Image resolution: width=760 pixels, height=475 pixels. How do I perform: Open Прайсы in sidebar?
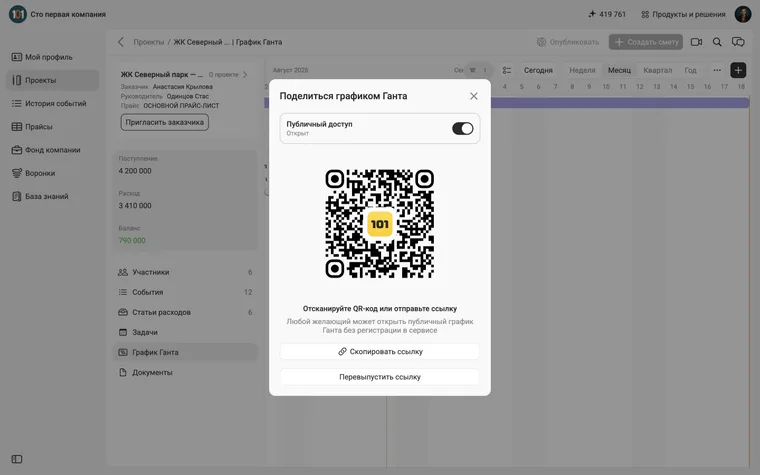[52, 127]
